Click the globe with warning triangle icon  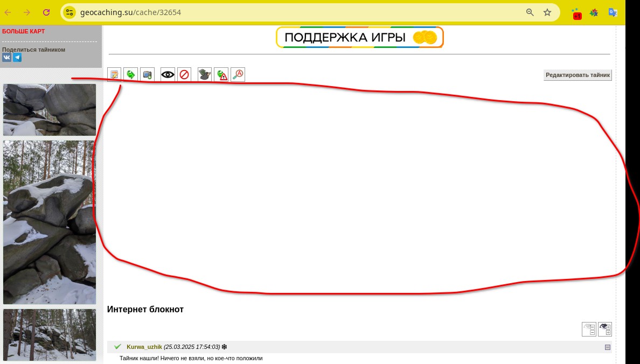tap(221, 74)
